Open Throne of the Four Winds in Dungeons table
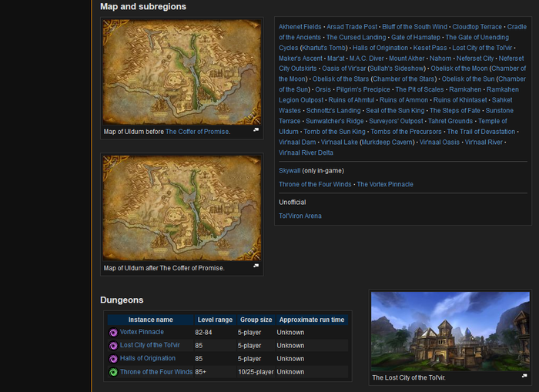This screenshot has width=539, height=392. (156, 372)
